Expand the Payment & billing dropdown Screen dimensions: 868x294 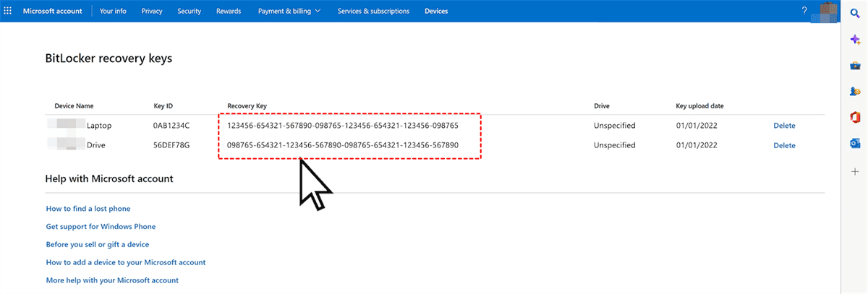point(289,11)
